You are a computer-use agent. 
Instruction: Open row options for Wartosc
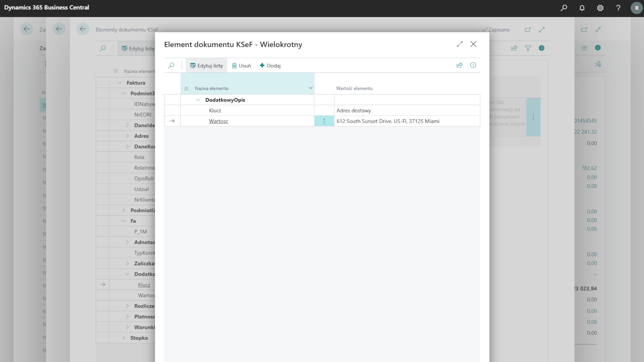pyautogui.click(x=324, y=121)
